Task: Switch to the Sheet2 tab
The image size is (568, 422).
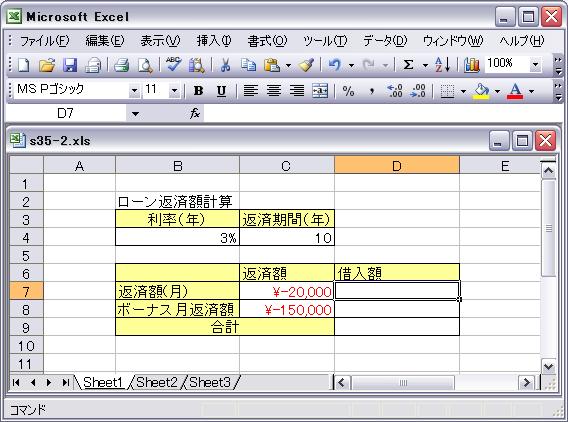Action: pos(157,382)
